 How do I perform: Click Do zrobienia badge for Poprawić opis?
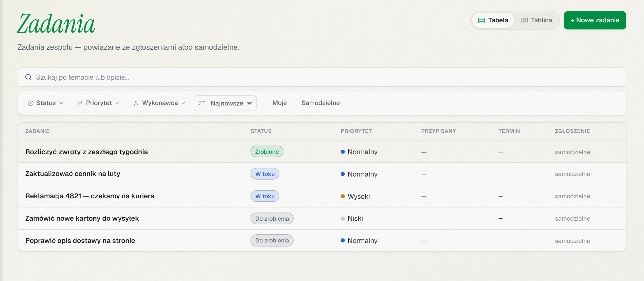[272, 240]
